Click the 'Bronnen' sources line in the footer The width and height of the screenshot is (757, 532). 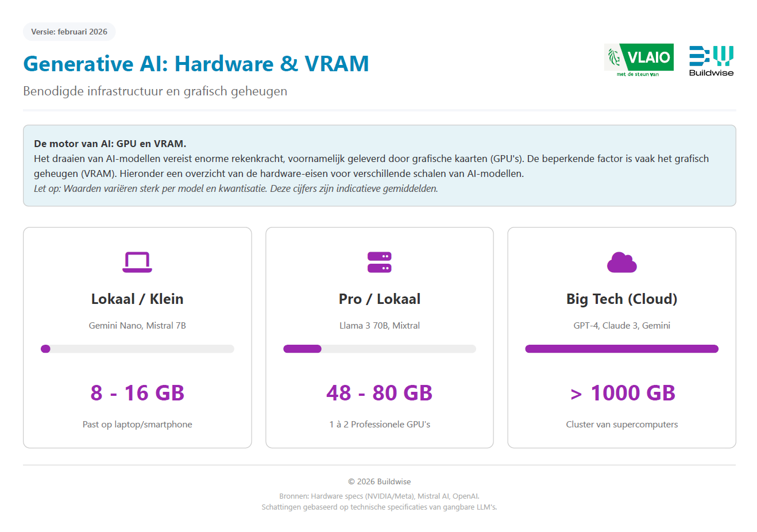380,496
